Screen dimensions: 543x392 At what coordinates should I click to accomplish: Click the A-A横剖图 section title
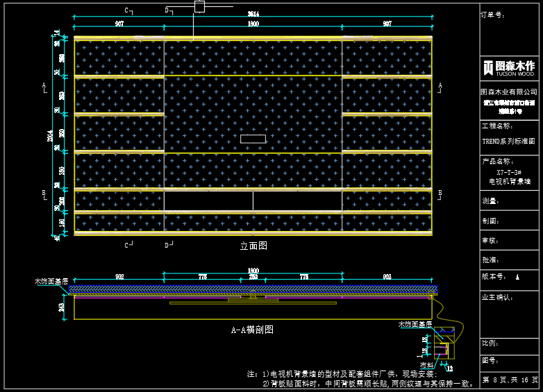(252, 330)
